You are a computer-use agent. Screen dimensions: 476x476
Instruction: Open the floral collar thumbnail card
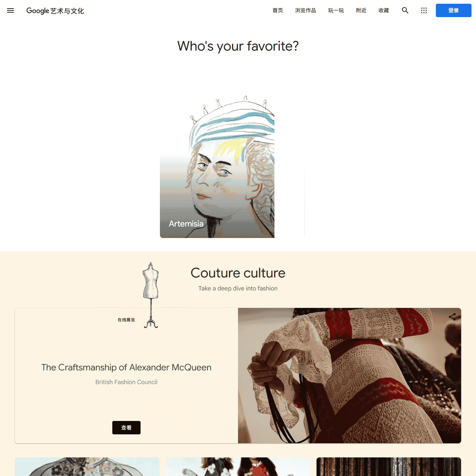point(87,467)
